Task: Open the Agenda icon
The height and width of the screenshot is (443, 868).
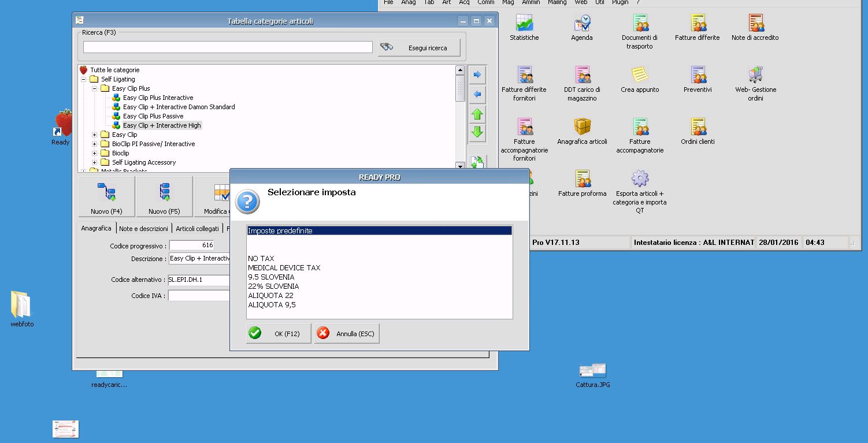Action: (x=582, y=28)
